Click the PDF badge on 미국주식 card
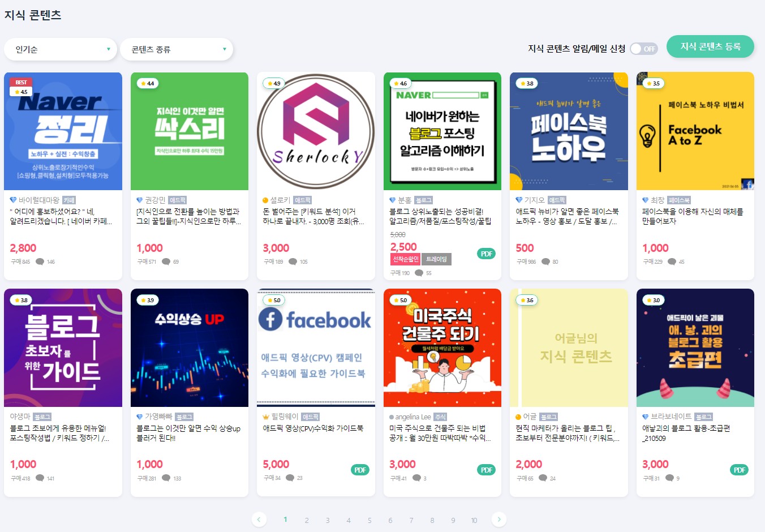This screenshot has width=765, height=532. 487,470
